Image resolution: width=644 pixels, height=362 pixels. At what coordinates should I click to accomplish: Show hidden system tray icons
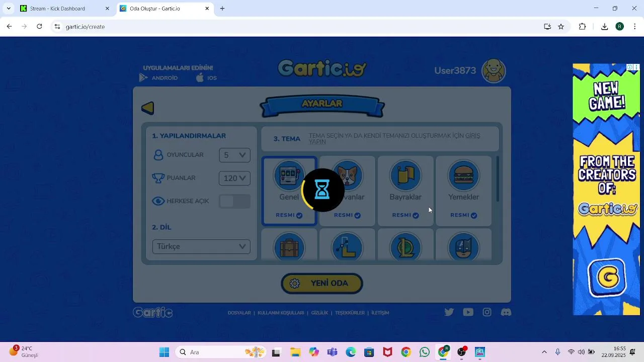tap(544, 352)
